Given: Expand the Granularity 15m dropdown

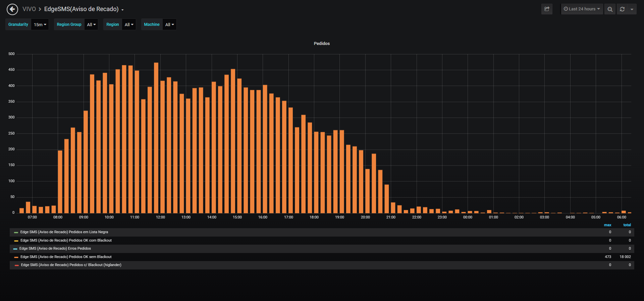Looking at the screenshot, I should click(x=40, y=24).
